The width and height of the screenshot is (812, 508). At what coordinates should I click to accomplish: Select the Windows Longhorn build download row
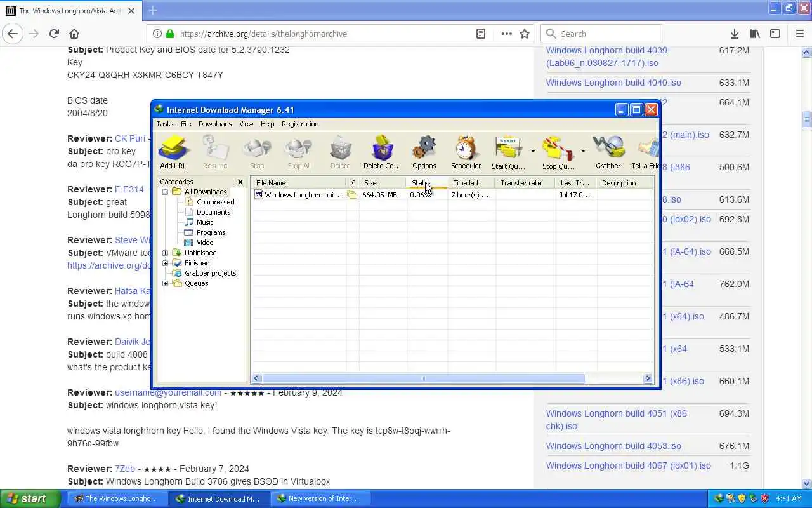(x=452, y=195)
